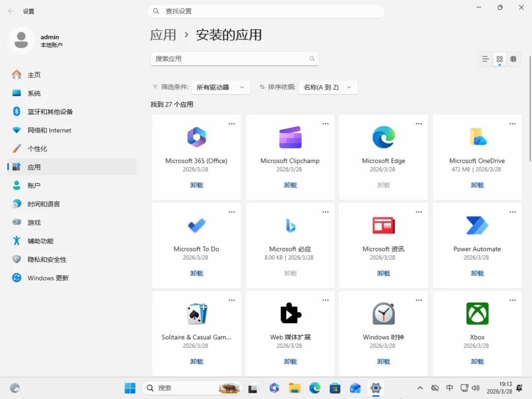Open 主页 in settings sidebar
This screenshot has height=399, width=532.
(72, 75)
